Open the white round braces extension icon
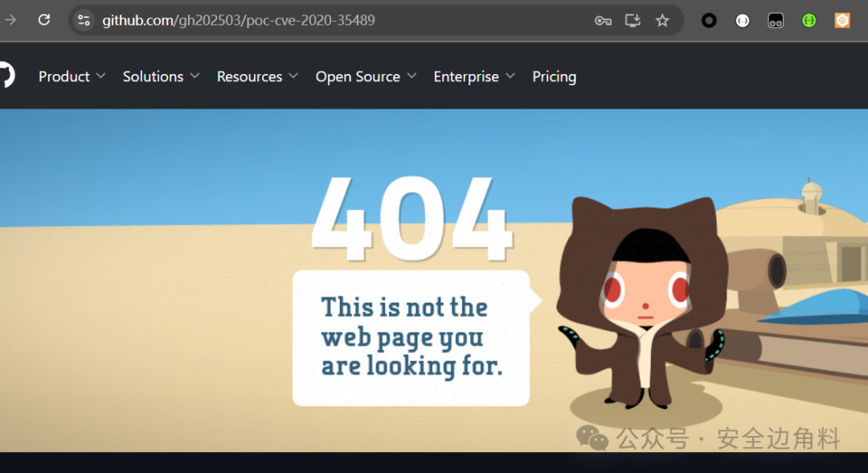Image resolution: width=868 pixels, height=473 pixels. click(x=743, y=20)
